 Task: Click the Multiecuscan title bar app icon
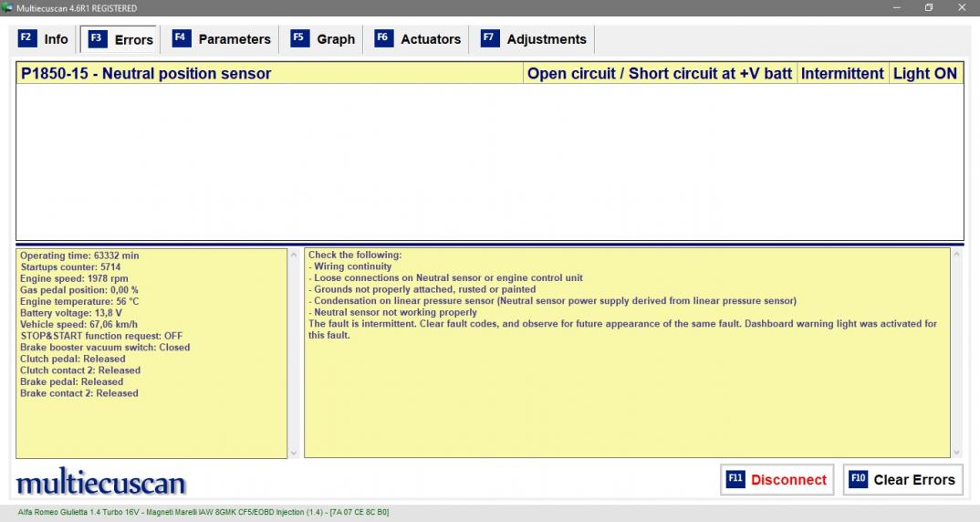point(7,8)
